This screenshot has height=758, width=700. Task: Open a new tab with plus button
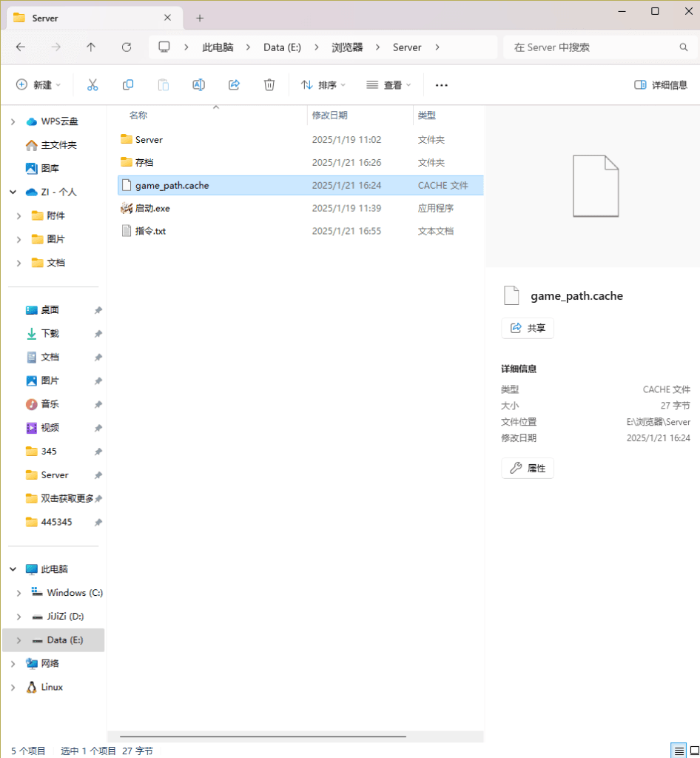(200, 18)
